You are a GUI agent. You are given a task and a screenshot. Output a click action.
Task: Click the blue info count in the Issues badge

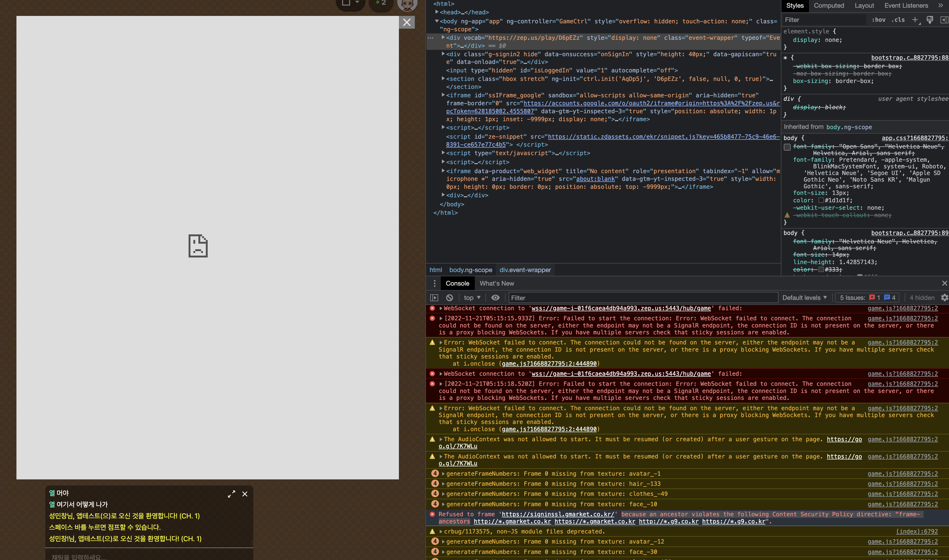pos(890,298)
